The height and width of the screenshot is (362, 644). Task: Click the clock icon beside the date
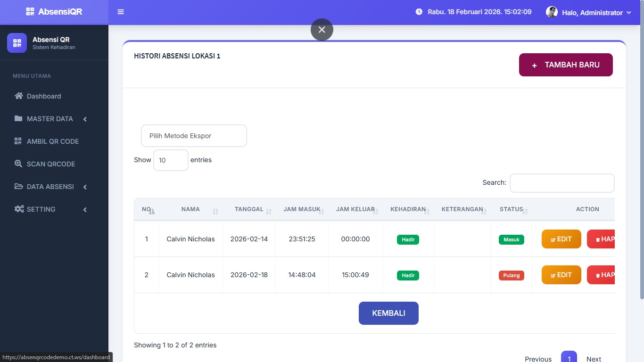[419, 12]
